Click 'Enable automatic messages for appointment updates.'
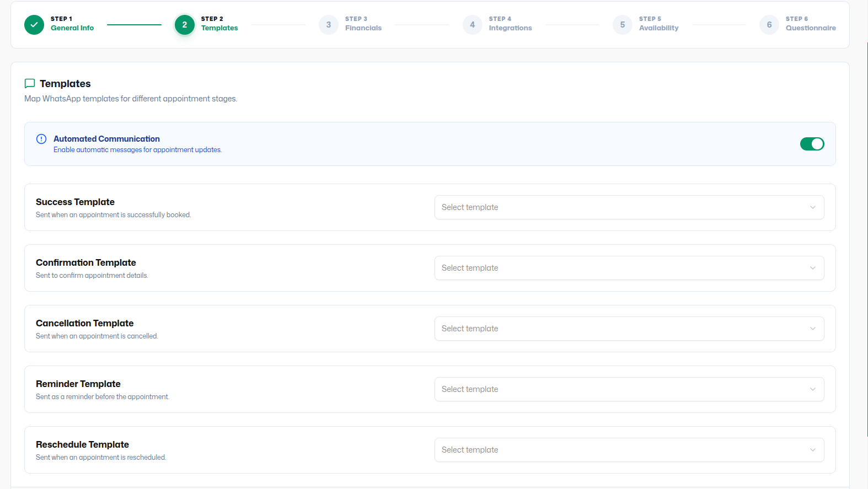 (x=137, y=150)
